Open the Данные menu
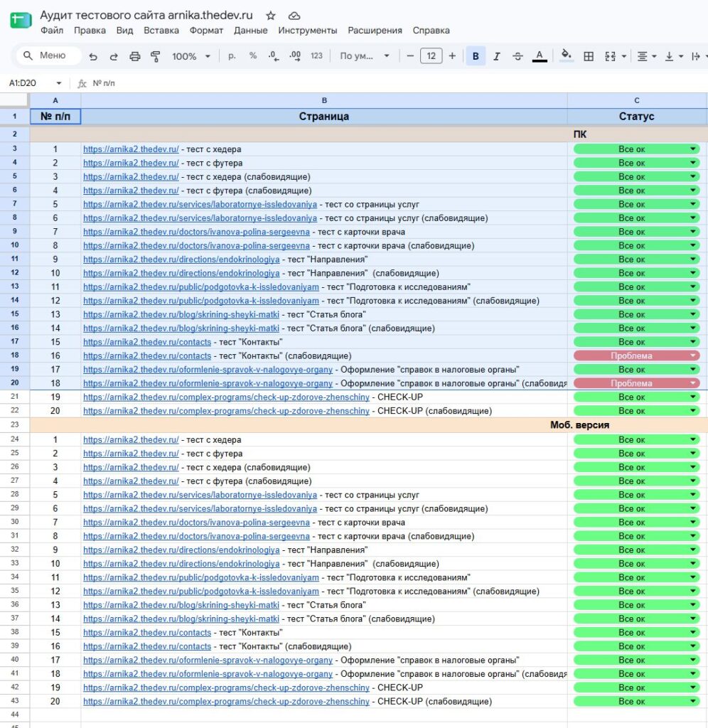 251,30
